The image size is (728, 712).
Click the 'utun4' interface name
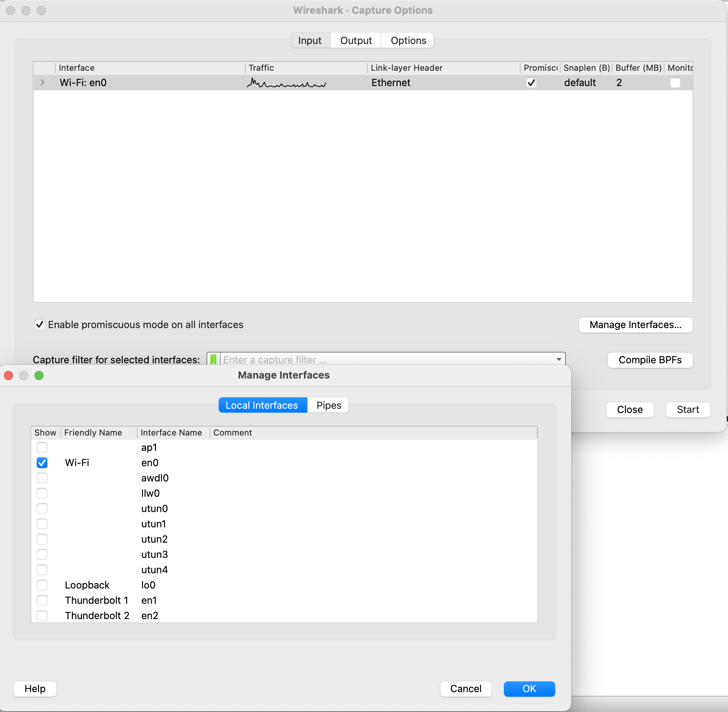(x=154, y=570)
